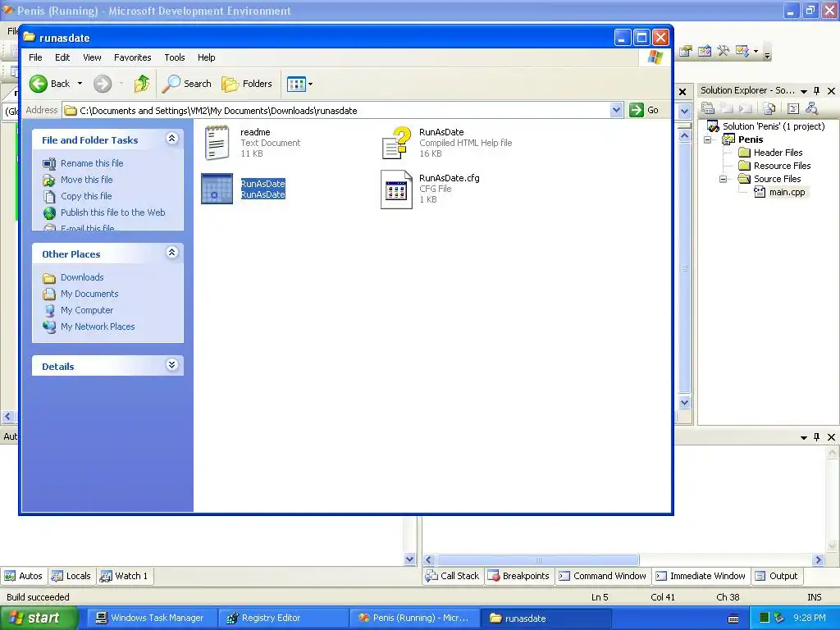Go up one folder level
This screenshot has width=840, height=630.
(x=142, y=84)
